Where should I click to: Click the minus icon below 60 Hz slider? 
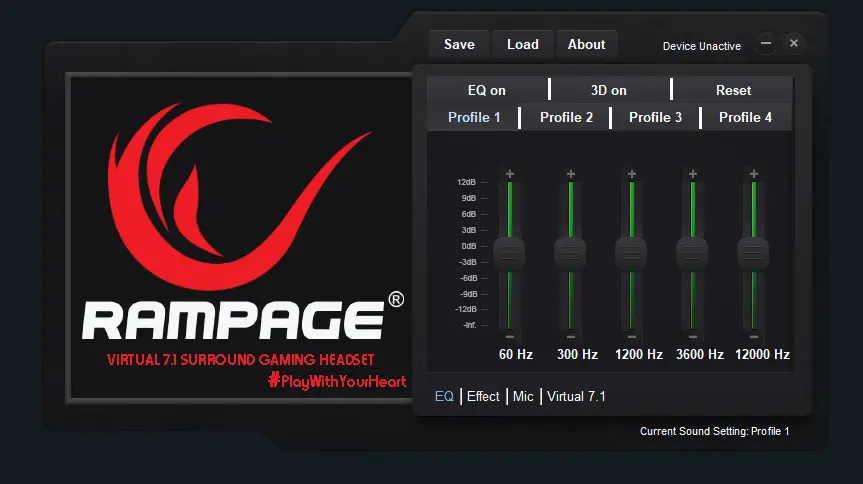coord(510,336)
